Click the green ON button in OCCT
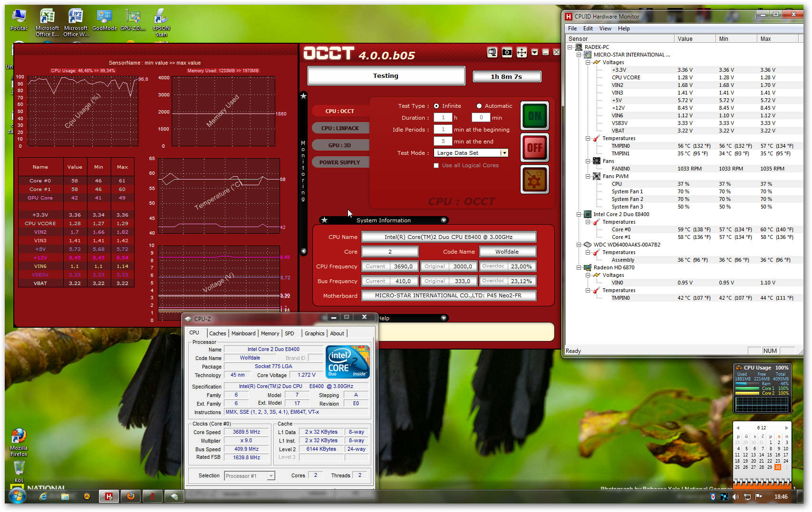The width and height of the screenshot is (812, 512). coord(535,116)
